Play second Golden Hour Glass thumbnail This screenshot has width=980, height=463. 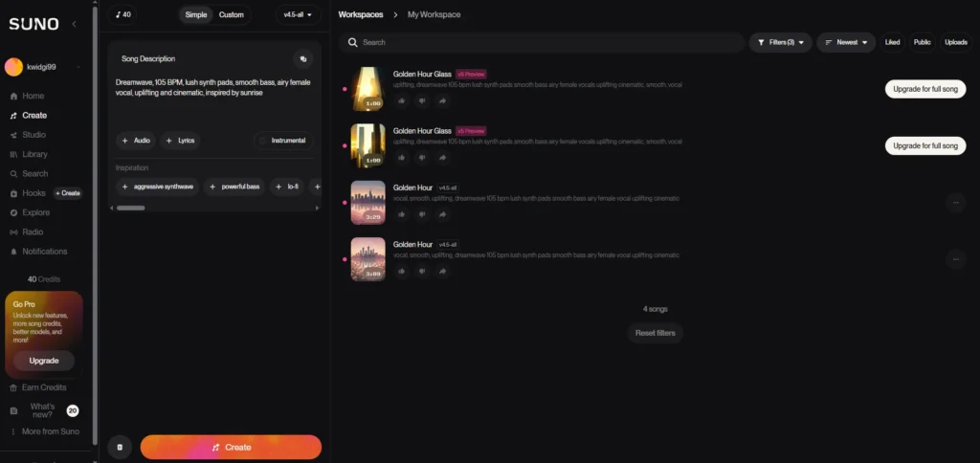coord(367,145)
